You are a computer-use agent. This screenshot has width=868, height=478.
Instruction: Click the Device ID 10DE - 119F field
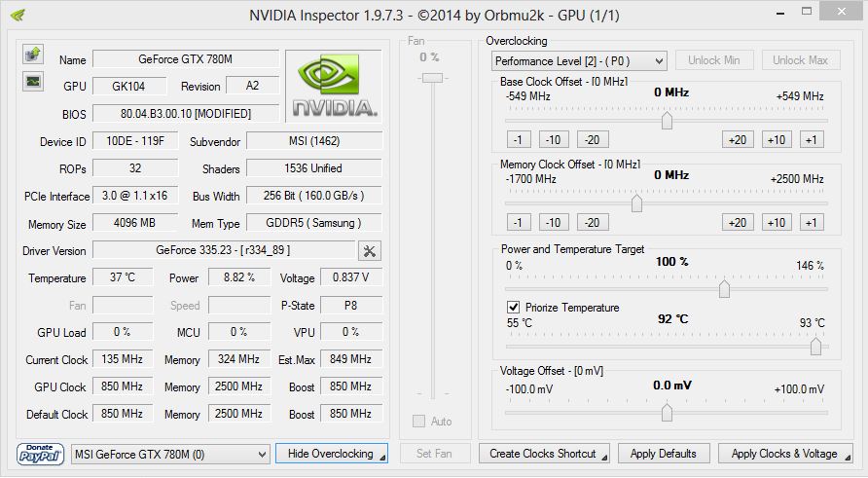(135, 141)
